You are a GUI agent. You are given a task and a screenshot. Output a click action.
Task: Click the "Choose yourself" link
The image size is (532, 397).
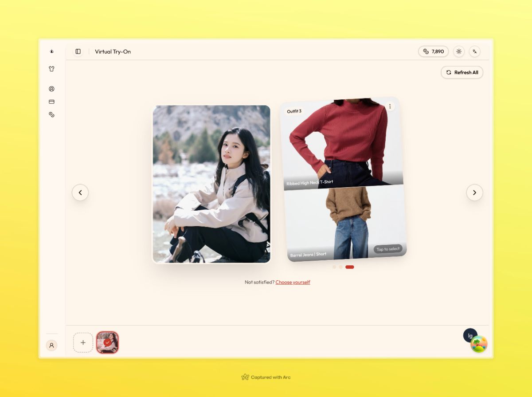click(x=293, y=282)
